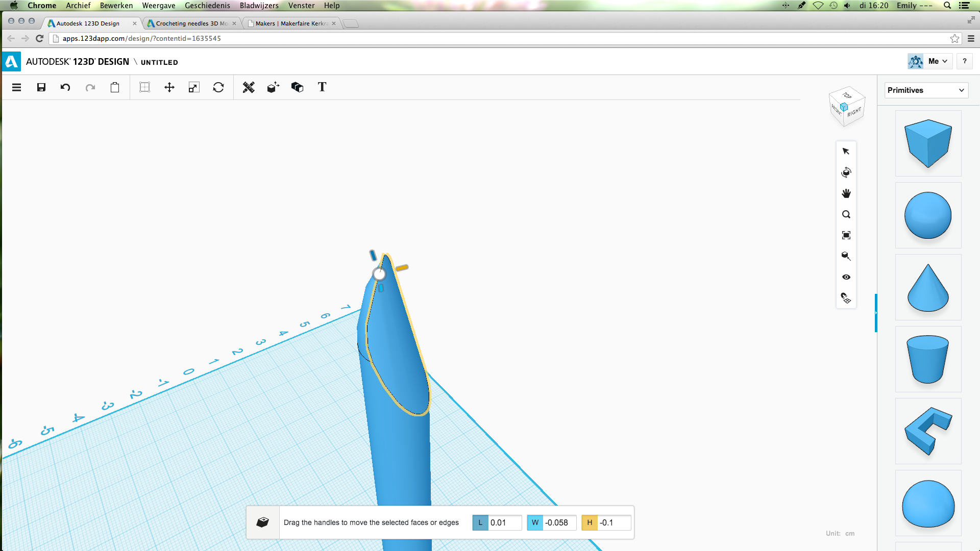
Task: Click the Pan/Hand tool
Action: pyautogui.click(x=846, y=193)
